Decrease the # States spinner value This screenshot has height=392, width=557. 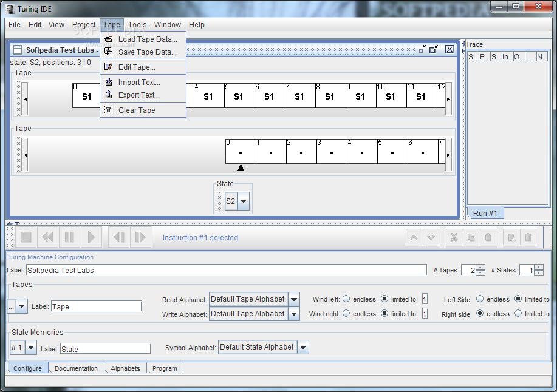pos(539,273)
